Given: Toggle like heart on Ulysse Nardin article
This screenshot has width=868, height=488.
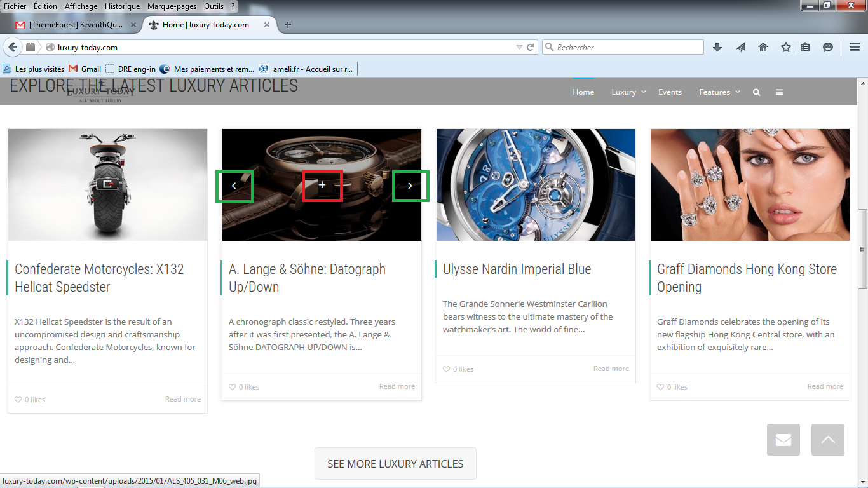Looking at the screenshot, I should tap(446, 369).
